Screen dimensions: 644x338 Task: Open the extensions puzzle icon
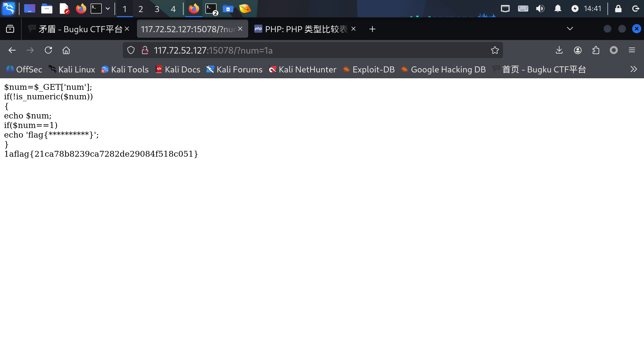tap(596, 50)
